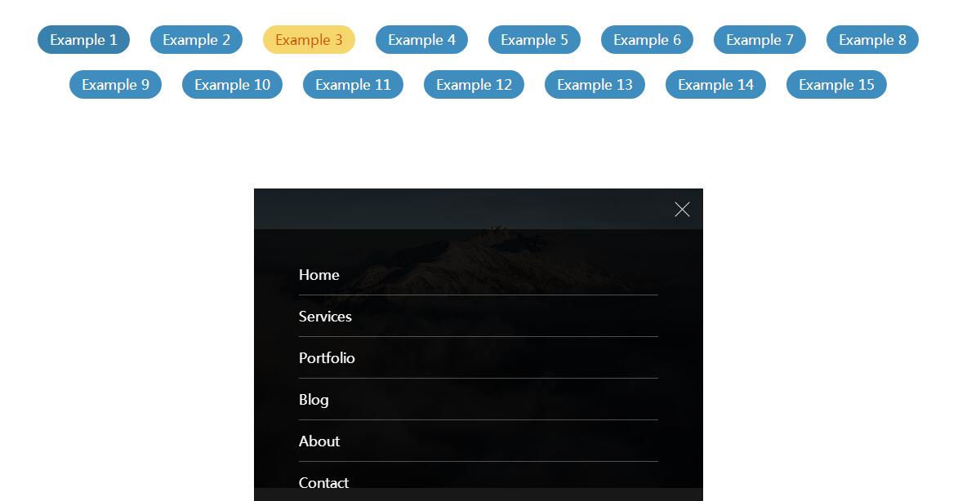Choose Contact in the overlay menu
Screen dimensions: 980x501
pos(323,482)
